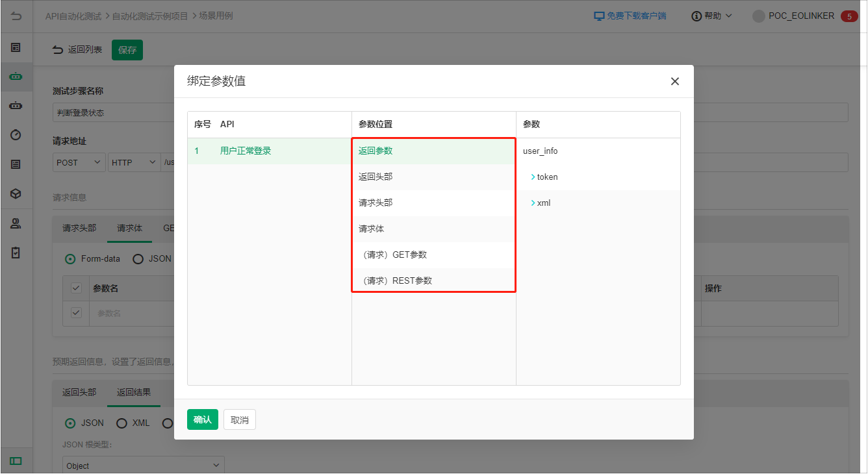
Task: Click API自动化测试 breadcrumb
Action: coord(73,16)
